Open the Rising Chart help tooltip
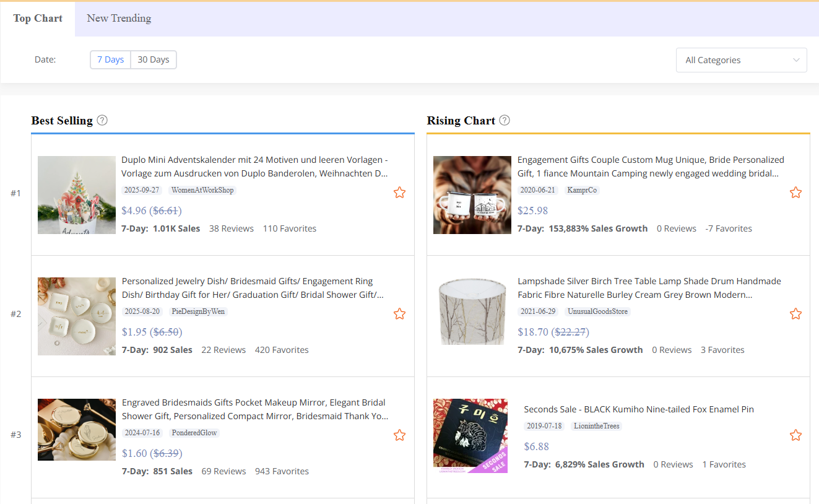The image size is (819, 504). click(x=505, y=120)
